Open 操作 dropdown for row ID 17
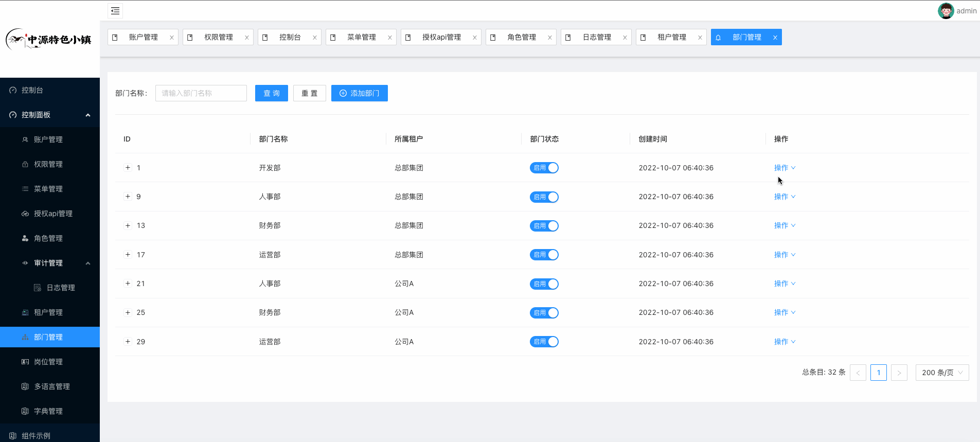Viewport: 980px width, 442px height. 785,255
